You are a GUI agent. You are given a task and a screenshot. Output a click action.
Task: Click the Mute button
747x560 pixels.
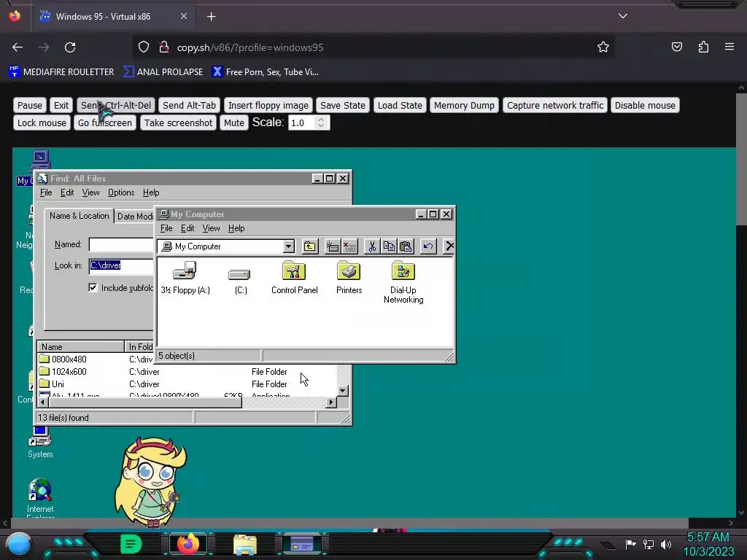(234, 122)
